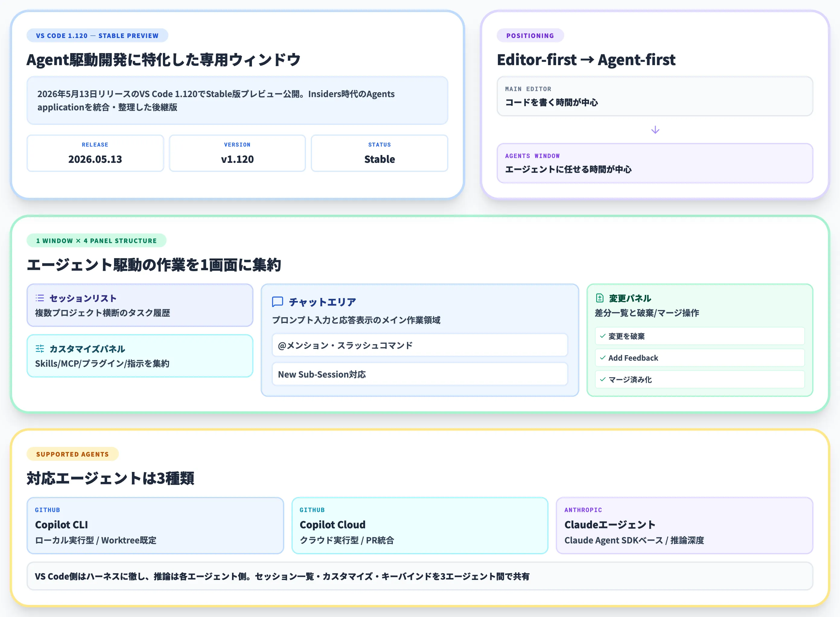840x617 pixels.
Task: Open the Copilot Cloud agent card
Action: pyautogui.click(x=420, y=526)
